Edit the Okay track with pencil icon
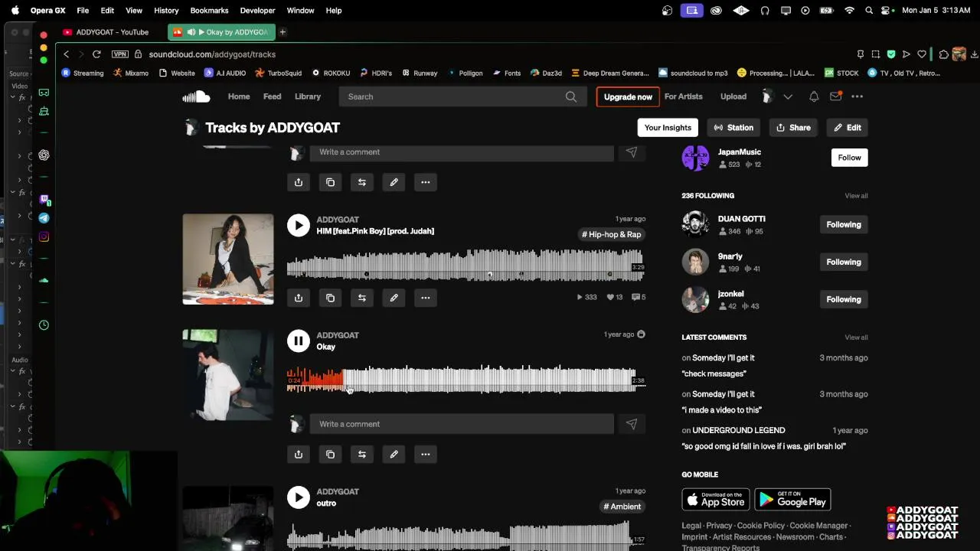The width and height of the screenshot is (980, 551). [394, 455]
